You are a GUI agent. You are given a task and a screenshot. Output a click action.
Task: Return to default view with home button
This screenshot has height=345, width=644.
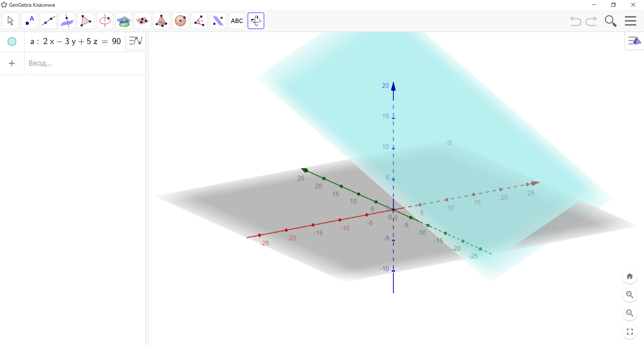pyautogui.click(x=630, y=276)
